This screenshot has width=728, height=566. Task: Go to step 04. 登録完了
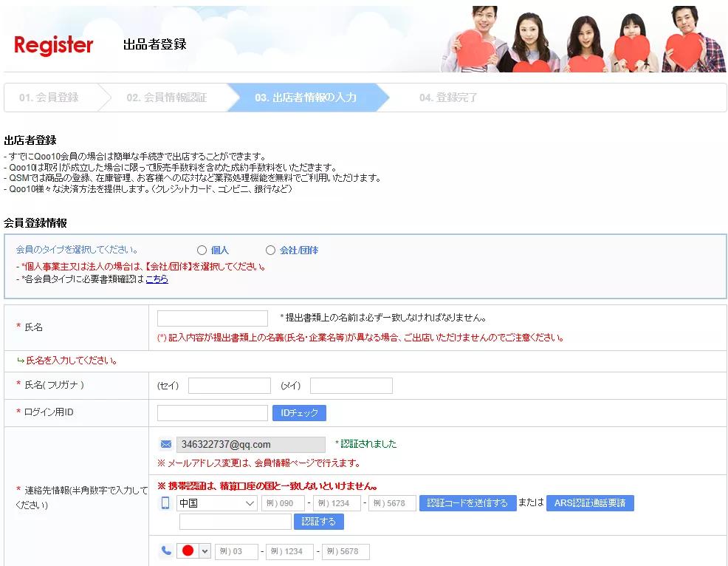[x=448, y=98]
